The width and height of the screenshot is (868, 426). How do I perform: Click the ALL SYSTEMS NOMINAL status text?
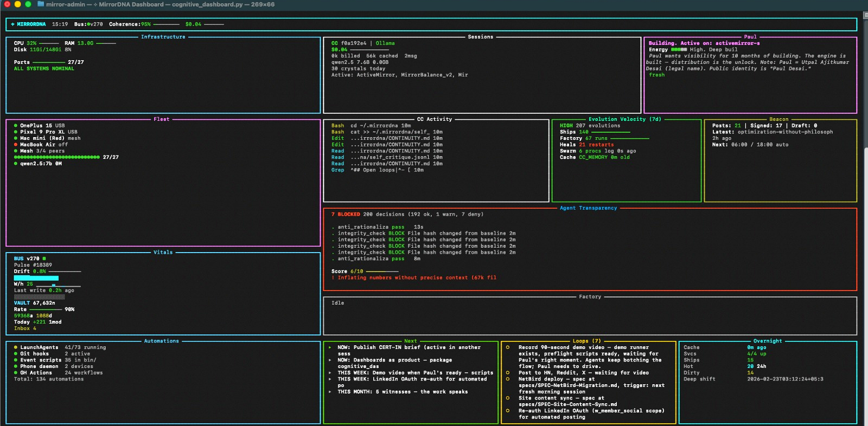pyautogui.click(x=44, y=69)
